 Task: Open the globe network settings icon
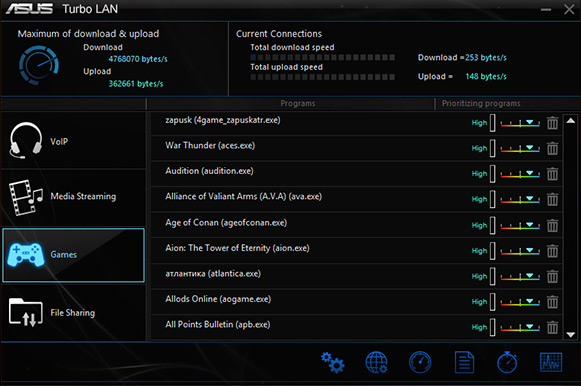pos(376,362)
